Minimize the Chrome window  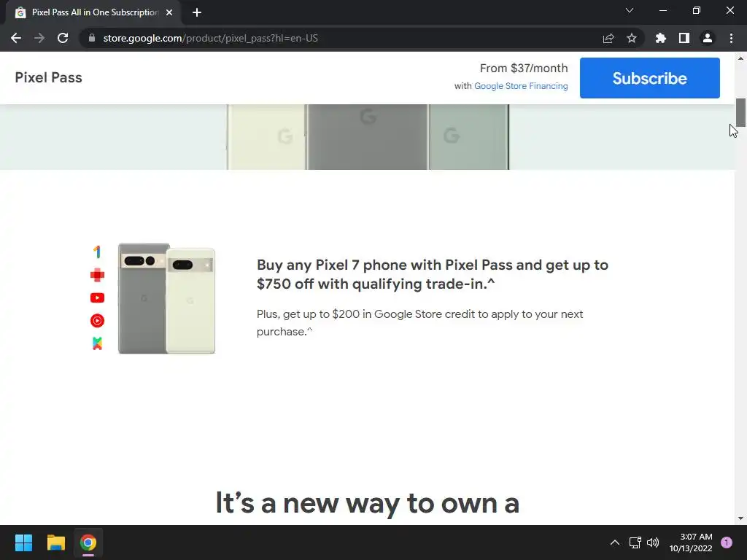click(x=662, y=10)
